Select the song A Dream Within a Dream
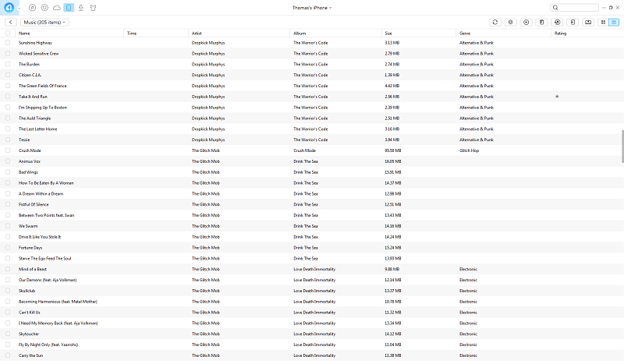The height and width of the screenshot is (364, 624). tap(41, 194)
